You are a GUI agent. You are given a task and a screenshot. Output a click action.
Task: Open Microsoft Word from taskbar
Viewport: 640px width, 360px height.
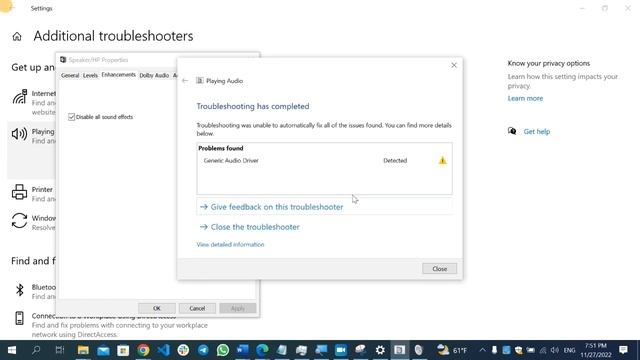tap(242, 350)
